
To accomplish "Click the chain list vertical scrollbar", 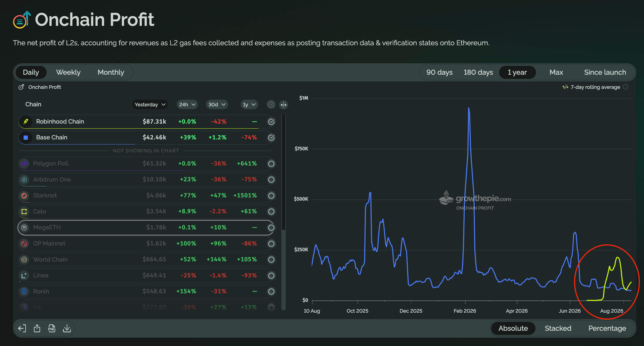I will coord(283,172).
